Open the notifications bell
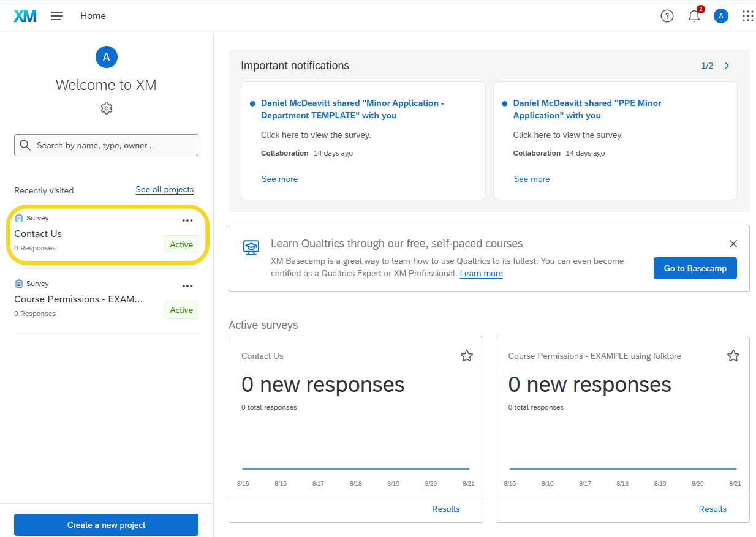This screenshot has width=756, height=537. tap(694, 17)
